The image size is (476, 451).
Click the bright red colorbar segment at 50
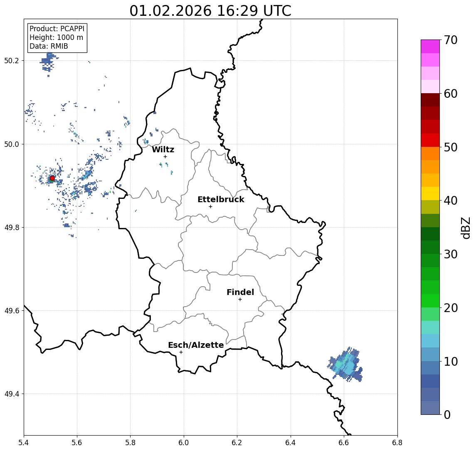pos(430,140)
